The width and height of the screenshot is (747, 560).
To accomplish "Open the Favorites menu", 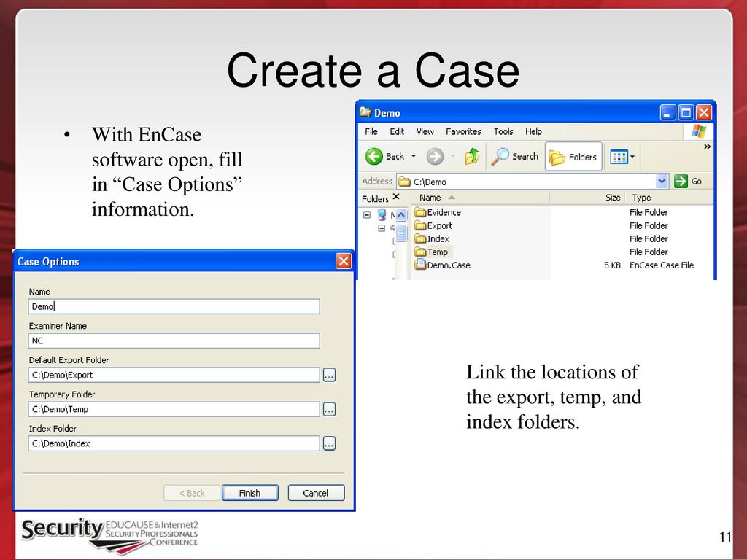I will pos(463,131).
